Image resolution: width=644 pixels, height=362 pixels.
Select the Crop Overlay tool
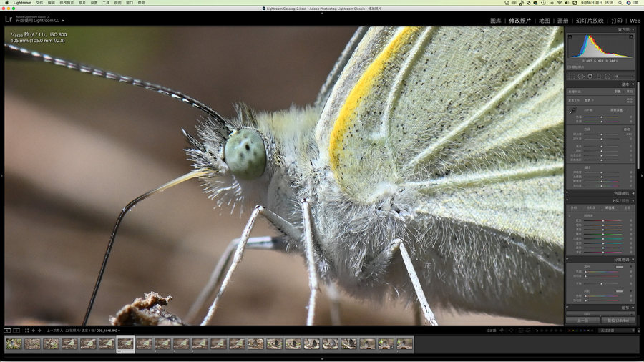572,76
